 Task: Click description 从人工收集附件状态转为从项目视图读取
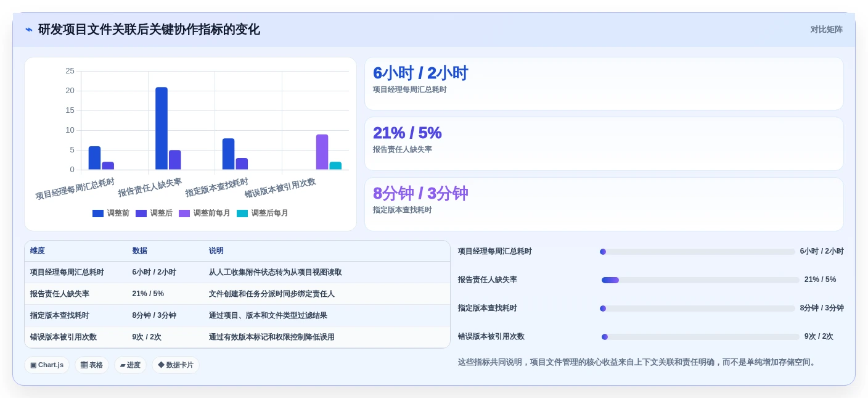click(x=275, y=272)
